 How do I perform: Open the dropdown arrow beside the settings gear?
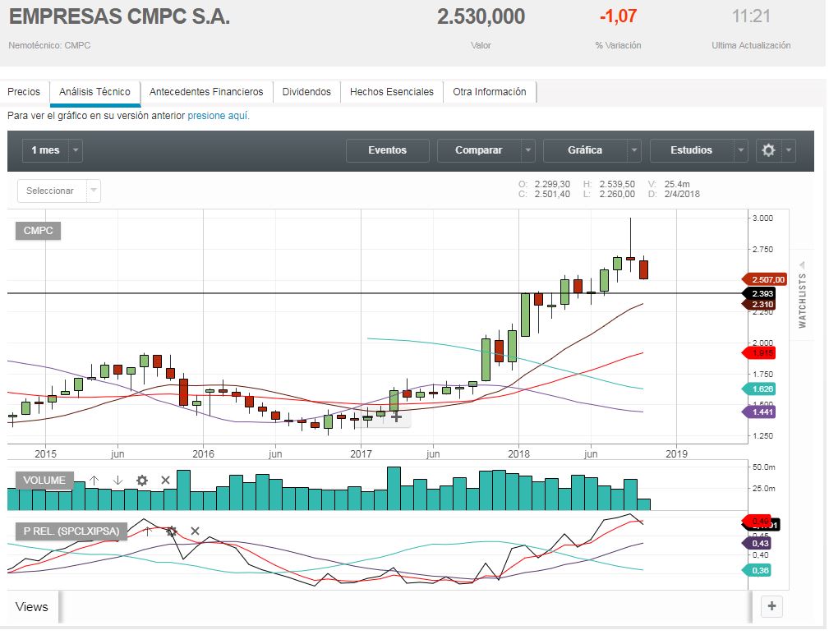click(x=788, y=150)
